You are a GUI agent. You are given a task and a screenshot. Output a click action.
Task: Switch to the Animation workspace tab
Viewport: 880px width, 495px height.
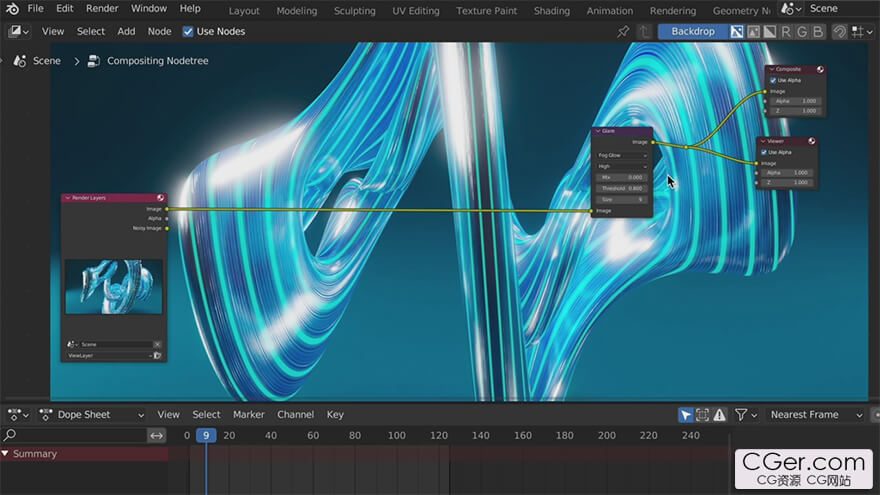point(609,11)
